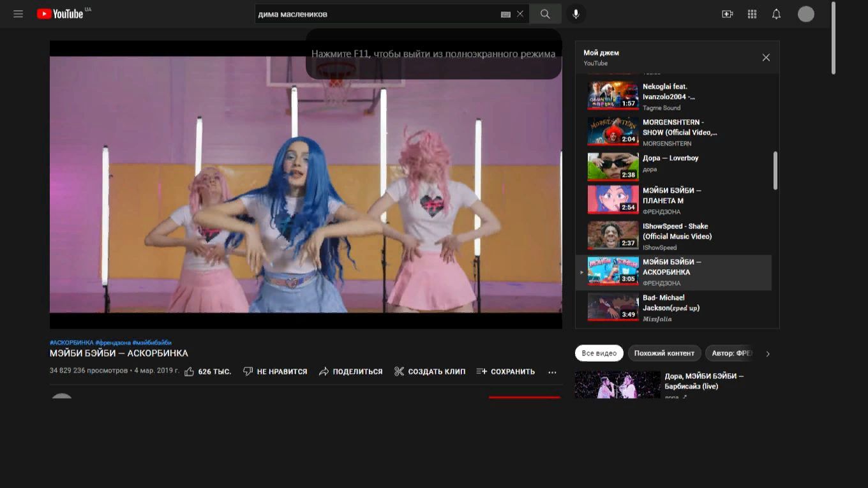Like the video with 626 тыс.
Screen dimensions: 868x488
[207, 371]
